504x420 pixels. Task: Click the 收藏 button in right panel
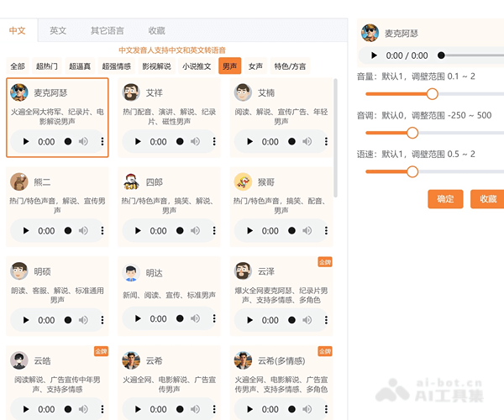tap(488, 198)
